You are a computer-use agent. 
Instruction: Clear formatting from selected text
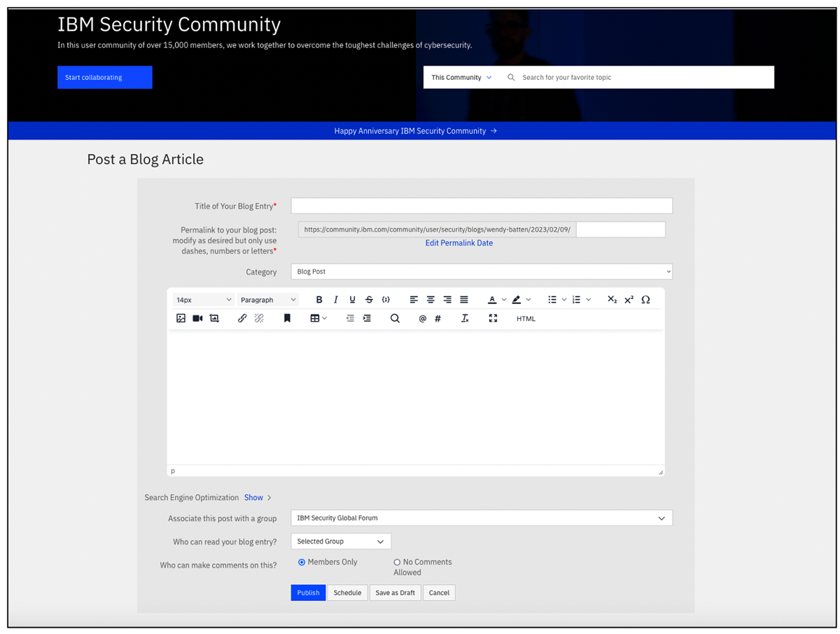[x=465, y=318]
